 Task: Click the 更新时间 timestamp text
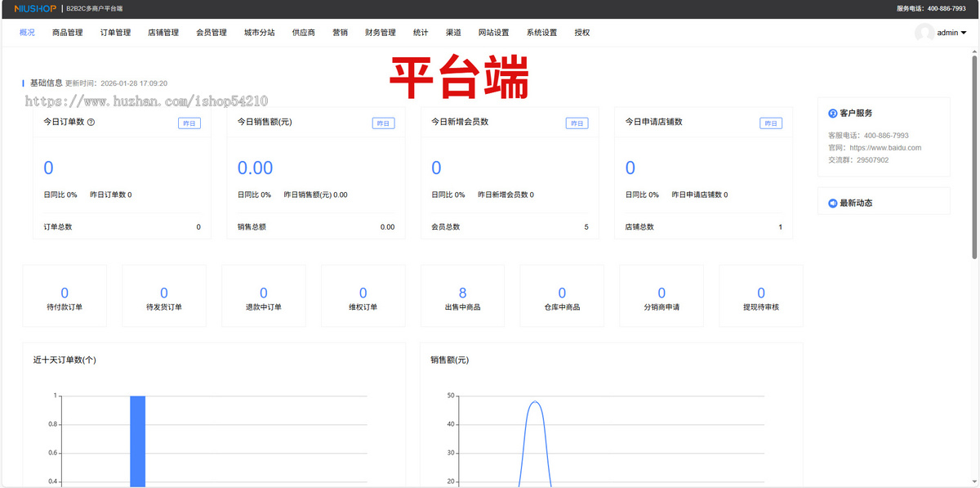116,83
